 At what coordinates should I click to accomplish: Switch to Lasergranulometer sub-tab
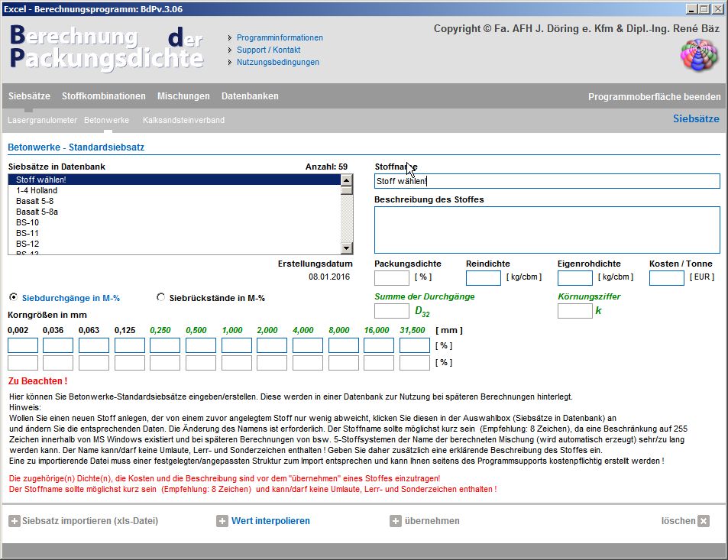point(42,120)
